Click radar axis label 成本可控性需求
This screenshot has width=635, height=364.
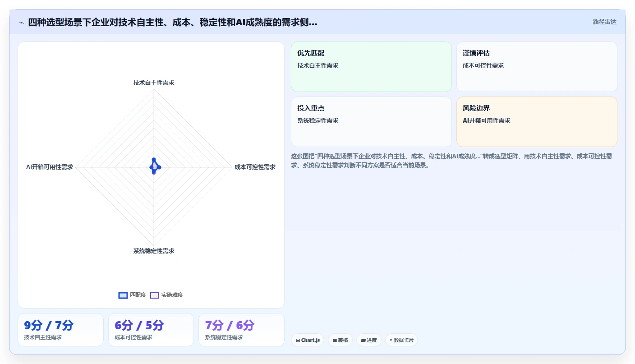[255, 167]
